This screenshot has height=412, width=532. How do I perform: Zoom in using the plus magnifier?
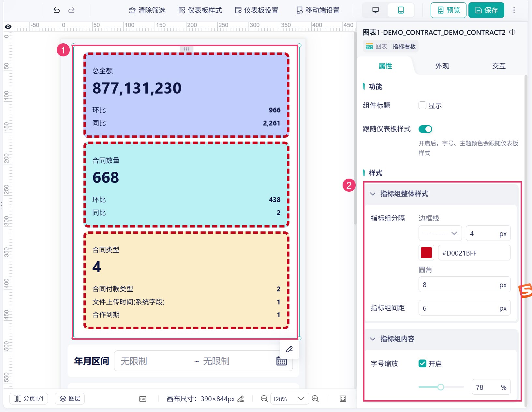point(315,399)
